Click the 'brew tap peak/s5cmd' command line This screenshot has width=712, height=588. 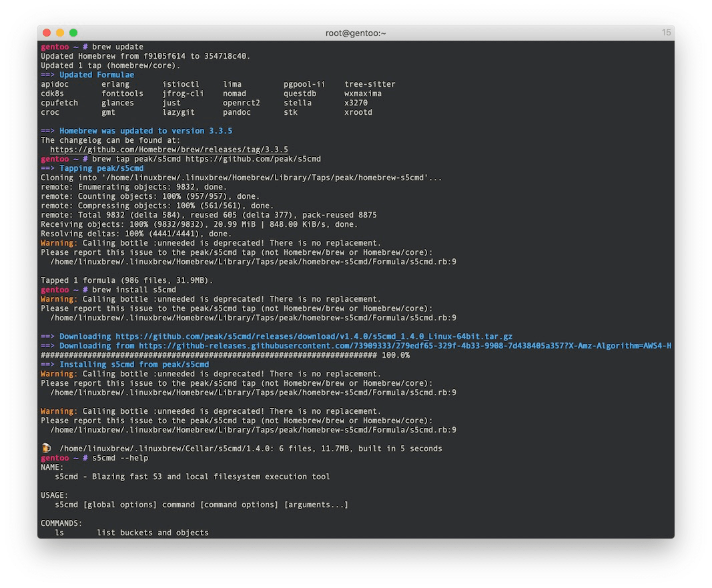point(206,159)
